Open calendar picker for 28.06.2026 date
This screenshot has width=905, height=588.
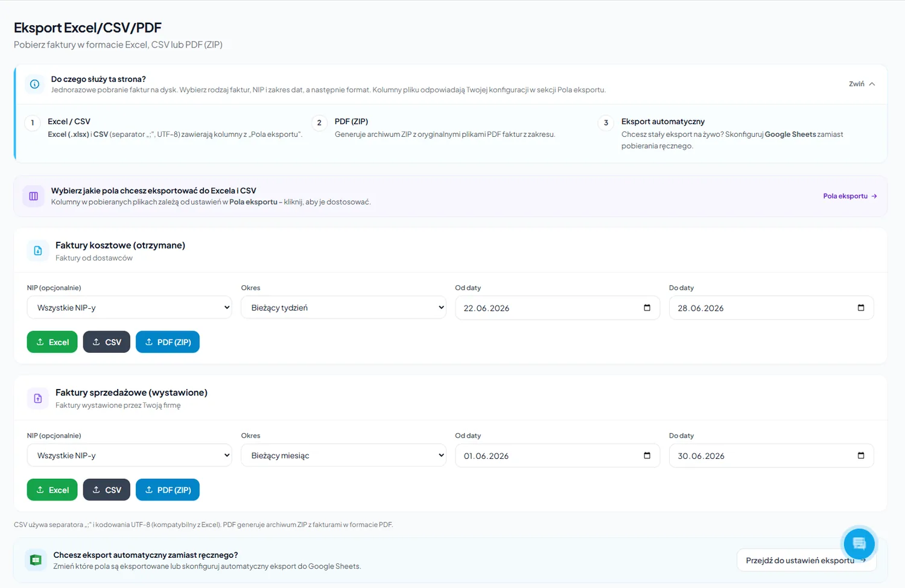pyautogui.click(x=861, y=308)
